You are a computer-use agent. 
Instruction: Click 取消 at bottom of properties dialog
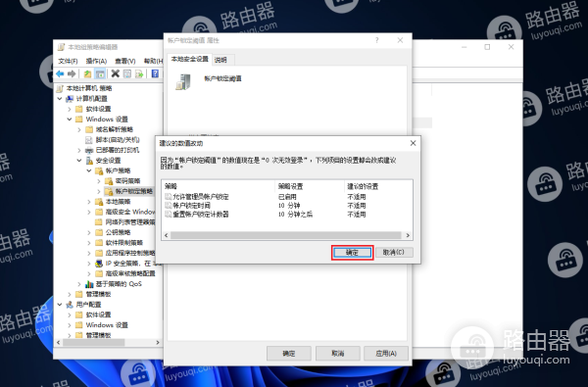[337, 354]
